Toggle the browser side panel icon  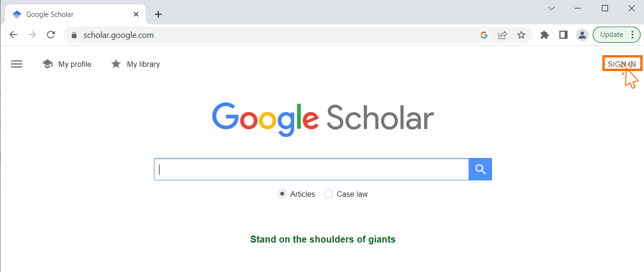point(563,35)
